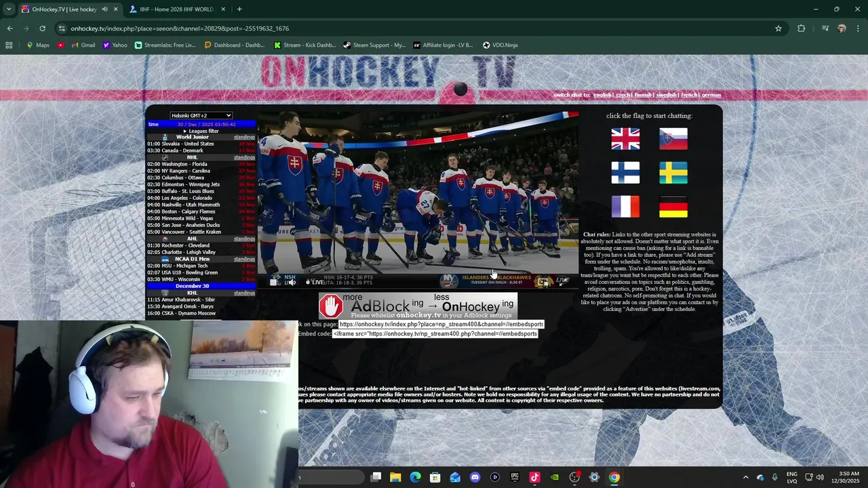Screen dimensions: 868x488
Task: Open the Chrome extensions menu
Action: pos(802,28)
